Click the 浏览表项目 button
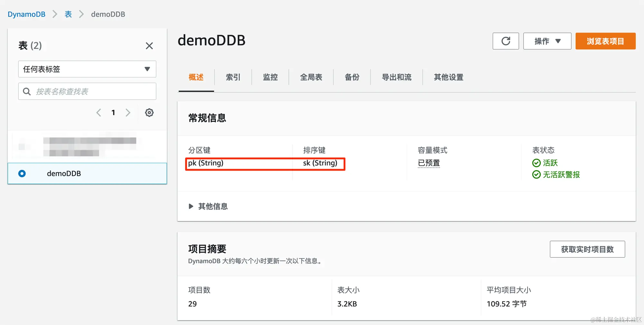The height and width of the screenshot is (325, 644). pos(605,41)
